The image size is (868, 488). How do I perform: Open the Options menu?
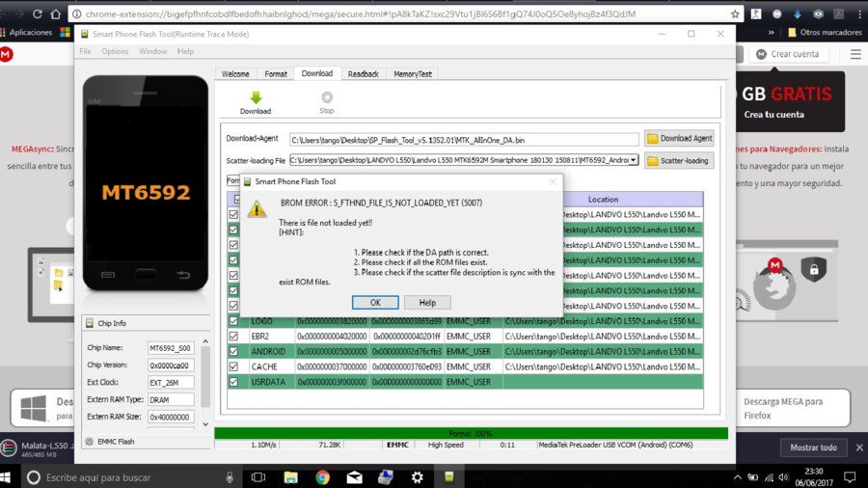click(x=115, y=51)
